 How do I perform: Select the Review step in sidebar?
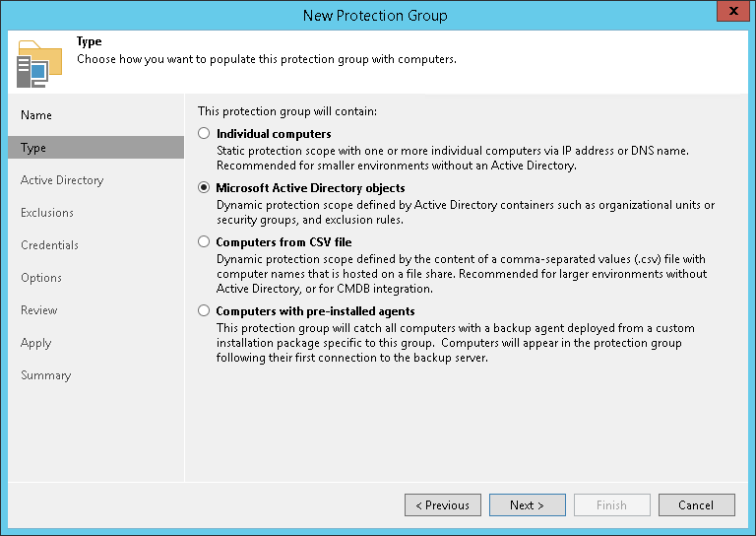pyautogui.click(x=39, y=310)
